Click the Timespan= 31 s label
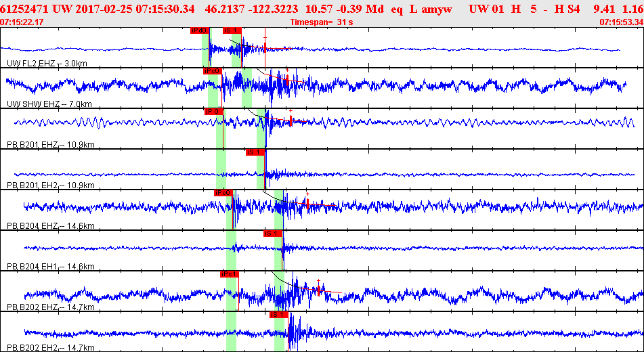 pyautogui.click(x=322, y=22)
